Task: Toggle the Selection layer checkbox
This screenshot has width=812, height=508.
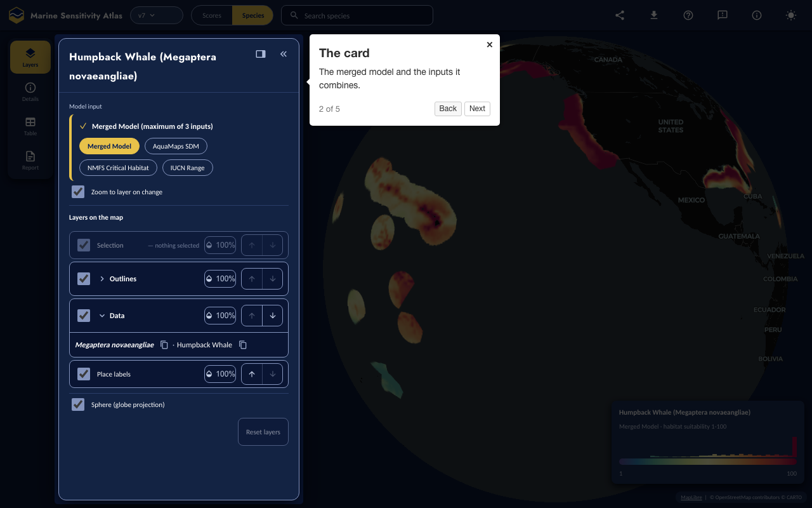Action: pos(84,245)
